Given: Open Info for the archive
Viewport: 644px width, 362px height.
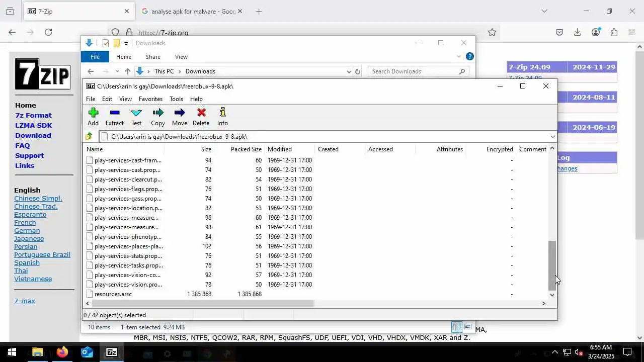Looking at the screenshot, I should (x=222, y=117).
